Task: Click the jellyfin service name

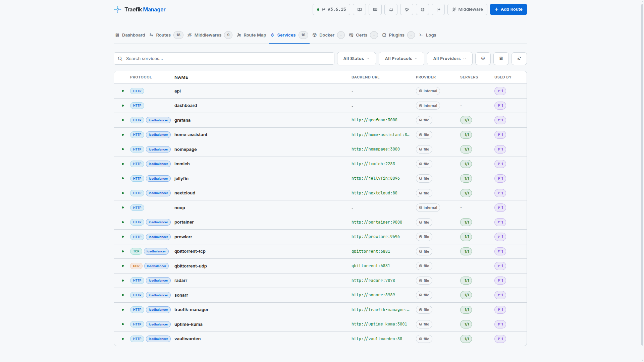Action: (181, 179)
